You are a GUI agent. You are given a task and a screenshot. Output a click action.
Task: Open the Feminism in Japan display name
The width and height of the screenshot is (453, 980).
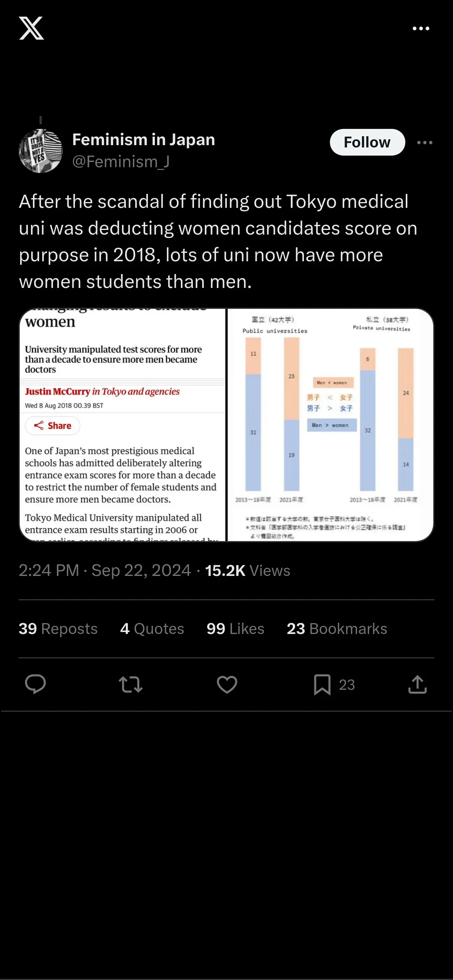coord(143,140)
